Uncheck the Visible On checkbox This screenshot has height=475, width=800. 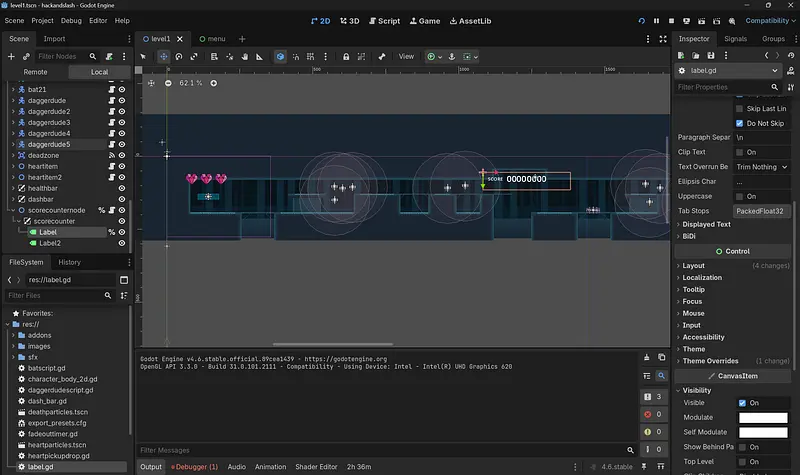(x=742, y=403)
